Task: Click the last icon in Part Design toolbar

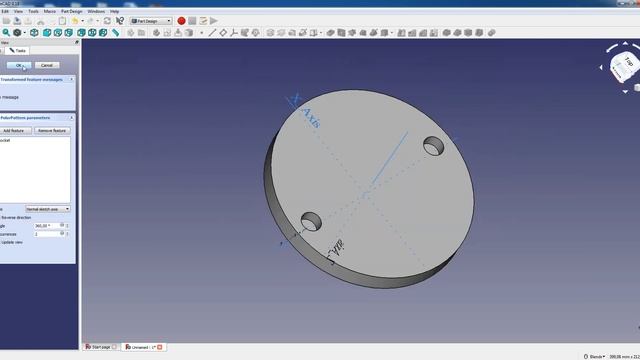Action: [491, 32]
